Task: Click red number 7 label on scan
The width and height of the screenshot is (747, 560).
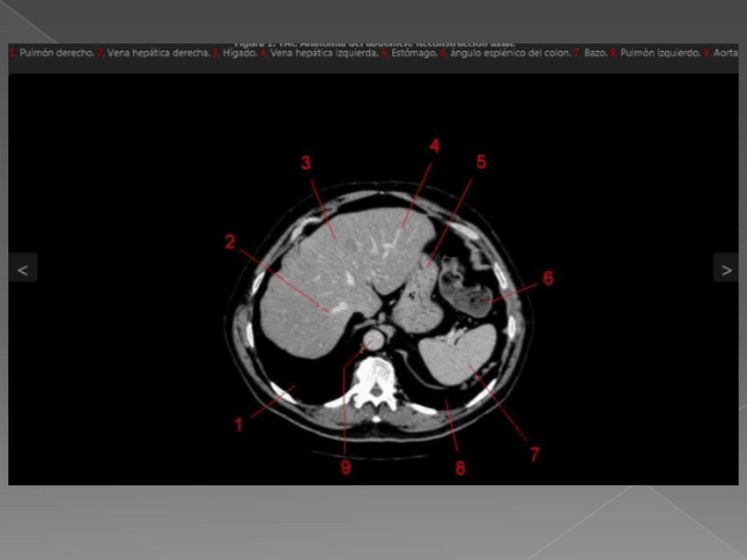Action: 534,453
